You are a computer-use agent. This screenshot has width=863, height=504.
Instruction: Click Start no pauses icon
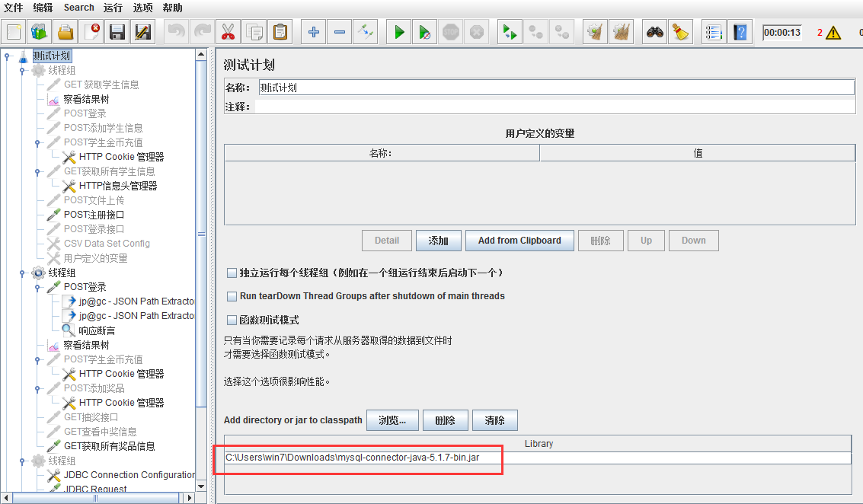click(x=424, y=32)
